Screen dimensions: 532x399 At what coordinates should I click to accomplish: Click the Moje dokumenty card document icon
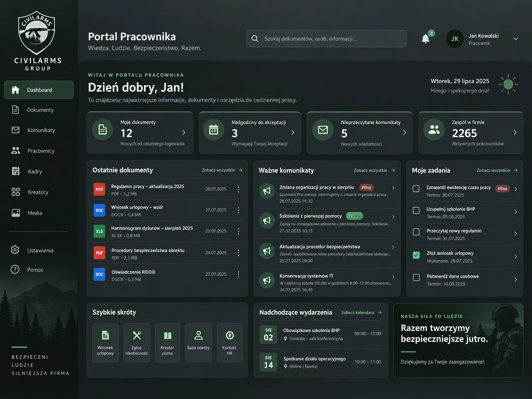(x=103, y=129)
